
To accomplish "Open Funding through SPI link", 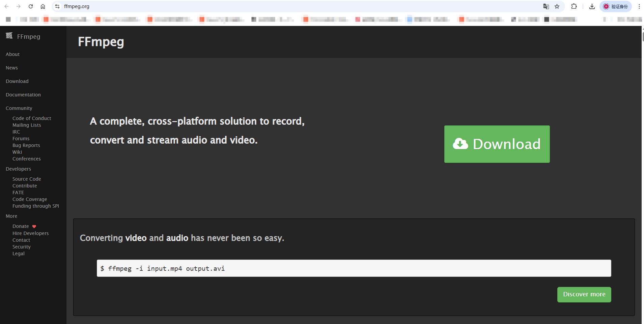I will coord(36,206).
